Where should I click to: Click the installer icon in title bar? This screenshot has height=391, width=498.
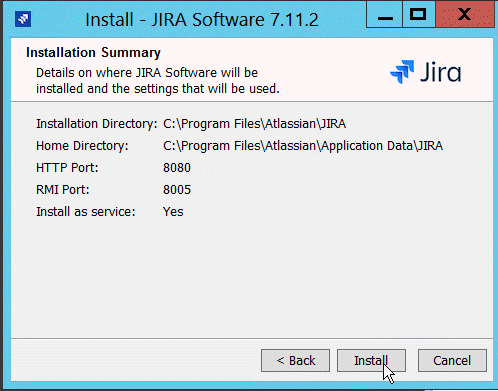pyautogui.click(x=23, y=19)
